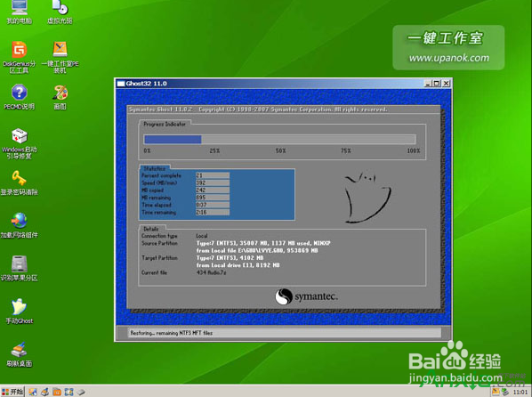Viewport: 532px width, 397px height.
Task: Click the Time elapsed value field
Action: (213, 205)
